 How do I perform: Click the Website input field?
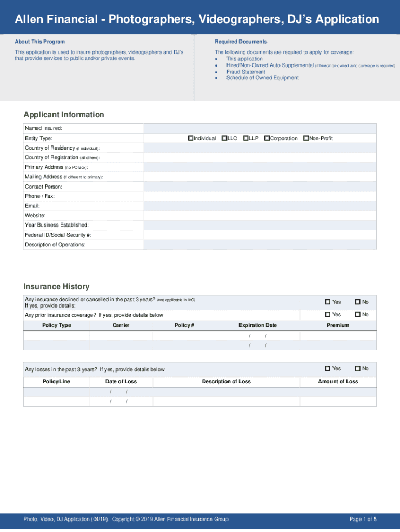[x=260, y=216]
